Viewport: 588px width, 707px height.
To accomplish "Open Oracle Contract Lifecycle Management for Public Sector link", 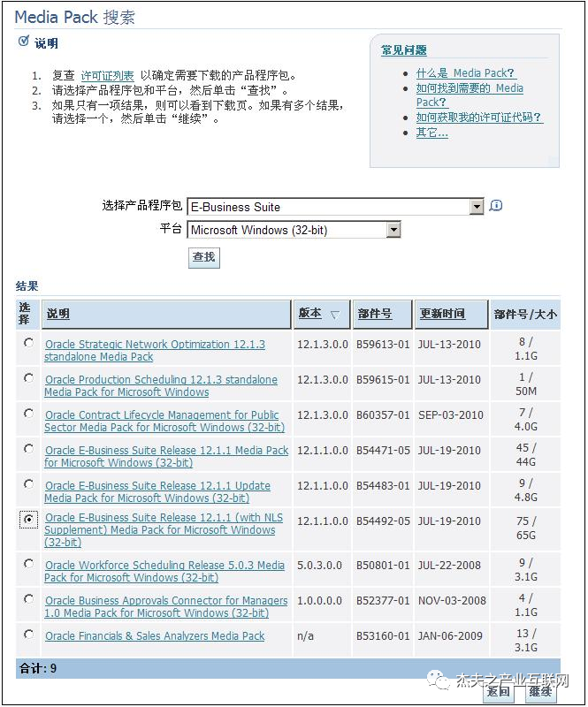I will [164, 421].
